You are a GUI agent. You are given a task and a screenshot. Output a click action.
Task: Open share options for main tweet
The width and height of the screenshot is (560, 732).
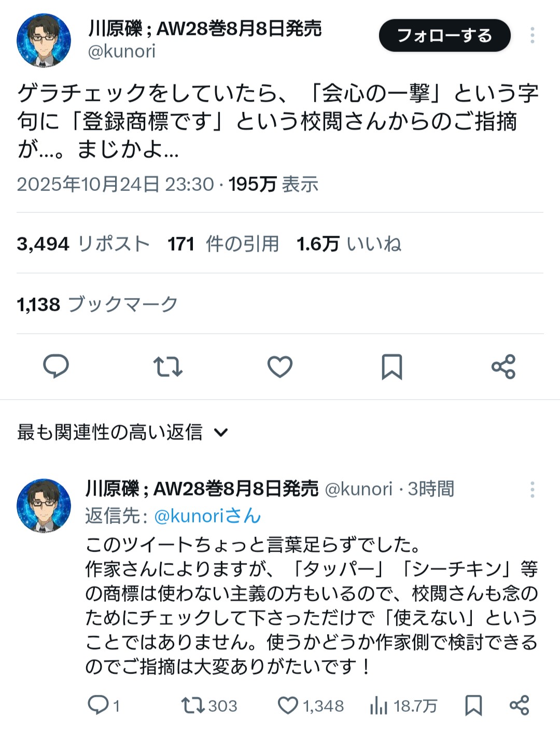[503, 366]
